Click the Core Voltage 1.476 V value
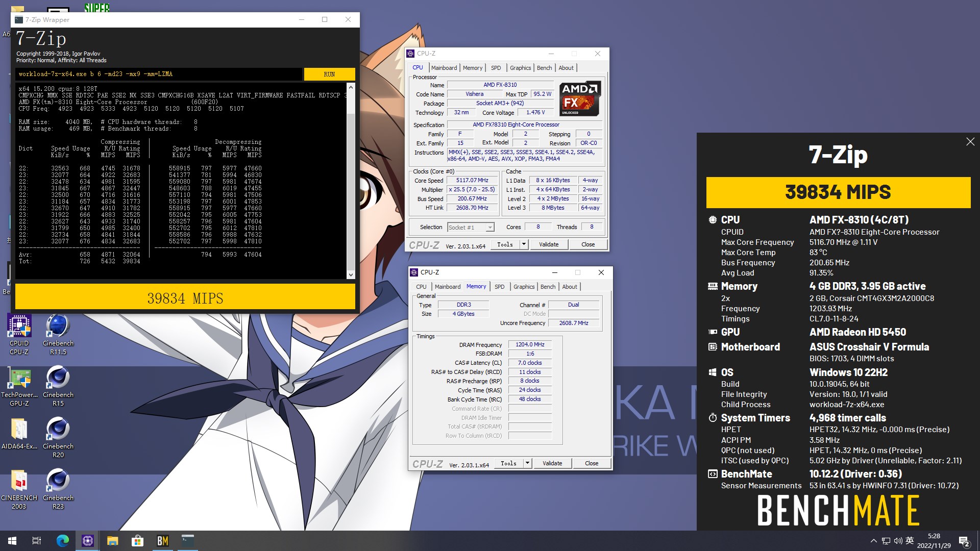 click(536, 113)
